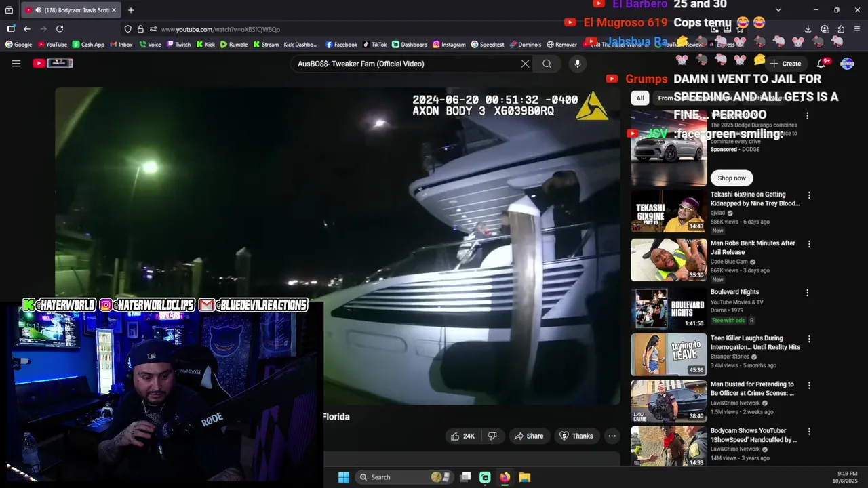Click the Share button under the video
Image resolution: width=868 pixels, height=488 pixels.
528,436
